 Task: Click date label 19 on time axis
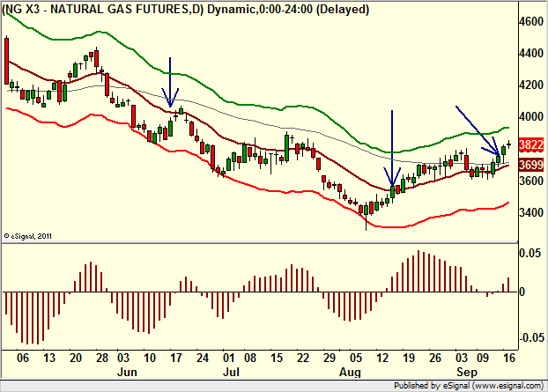(408, 358)
